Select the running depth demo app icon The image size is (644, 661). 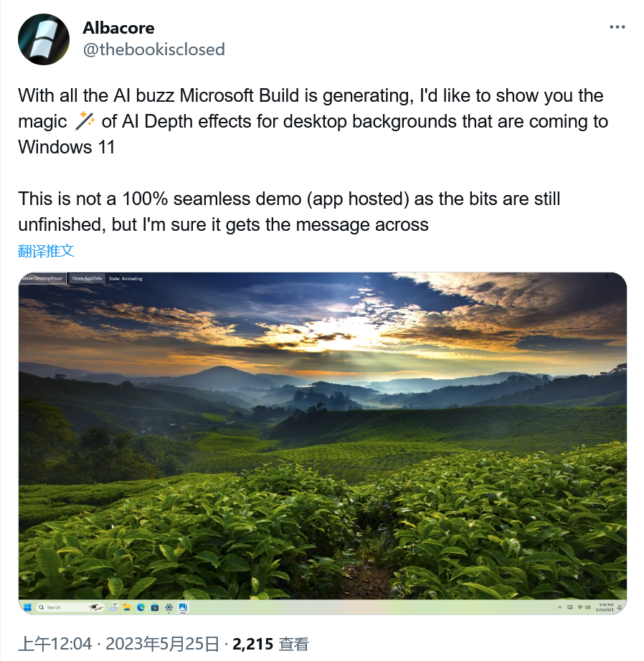point(183,607)
